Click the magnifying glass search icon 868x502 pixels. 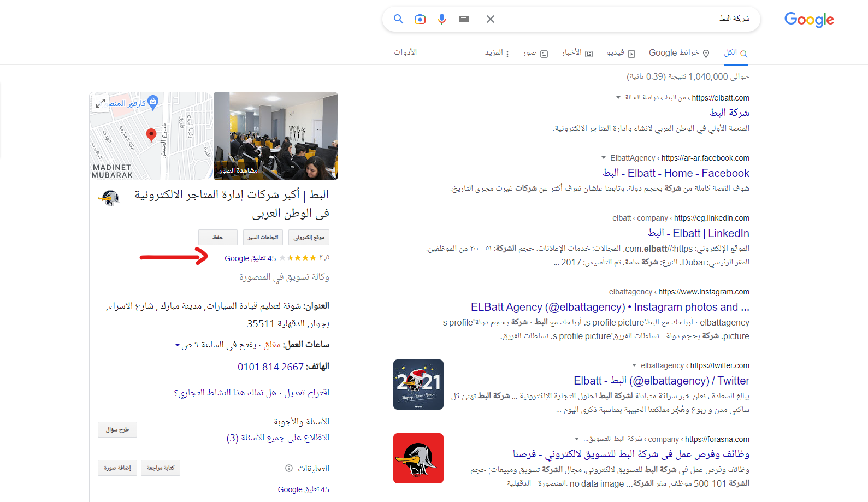[398, 19]
